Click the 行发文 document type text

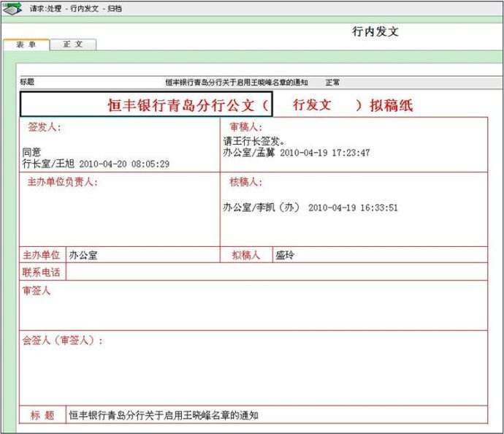312,104
